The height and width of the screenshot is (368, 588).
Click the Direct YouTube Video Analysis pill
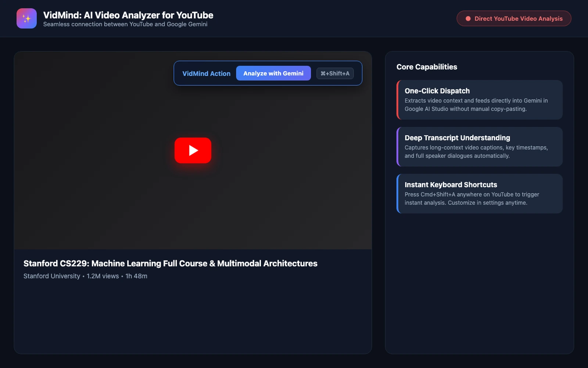pos(514,18)
